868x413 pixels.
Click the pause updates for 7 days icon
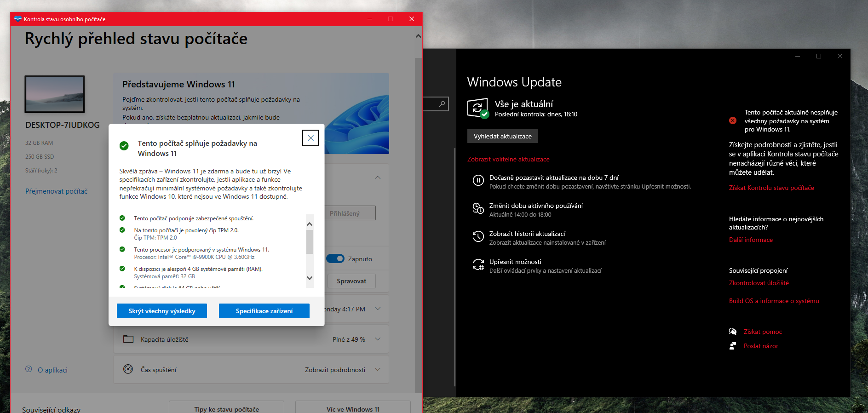pos(478,181)
